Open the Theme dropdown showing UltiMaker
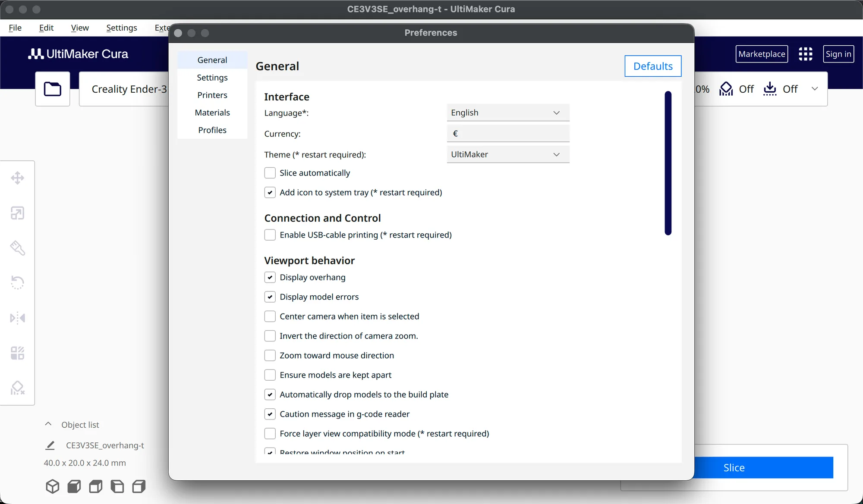Screen dimensions: 863x504 point(508,154)
